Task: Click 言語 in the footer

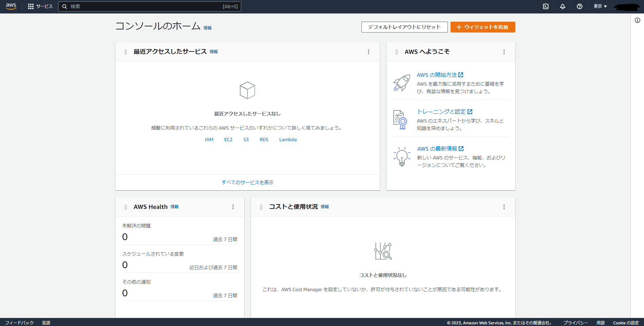Action: tap(46, 323)
